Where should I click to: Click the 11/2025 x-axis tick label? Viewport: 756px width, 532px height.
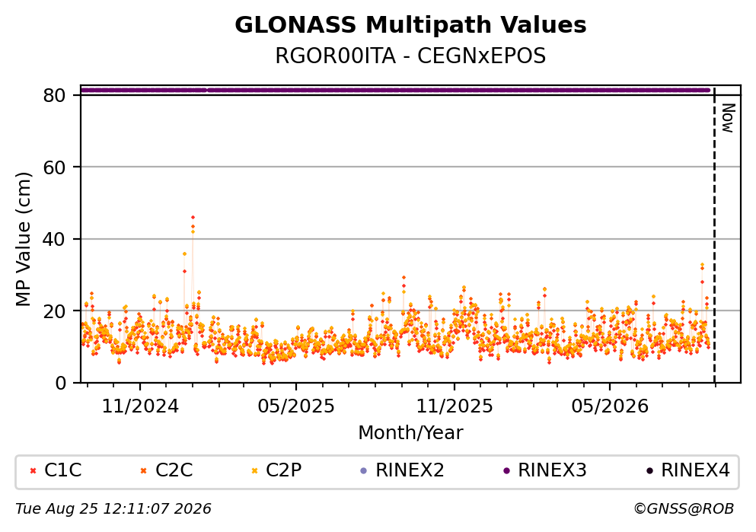pos(455,406)
